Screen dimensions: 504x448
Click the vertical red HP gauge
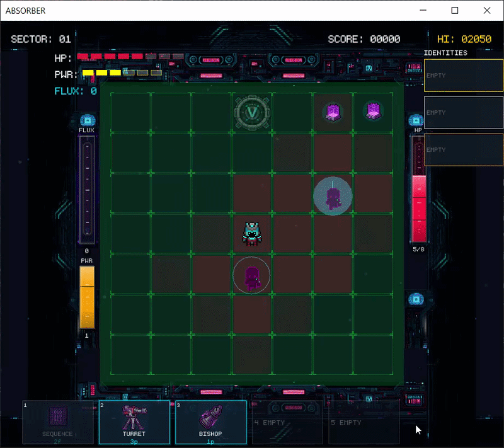(419, 189)
